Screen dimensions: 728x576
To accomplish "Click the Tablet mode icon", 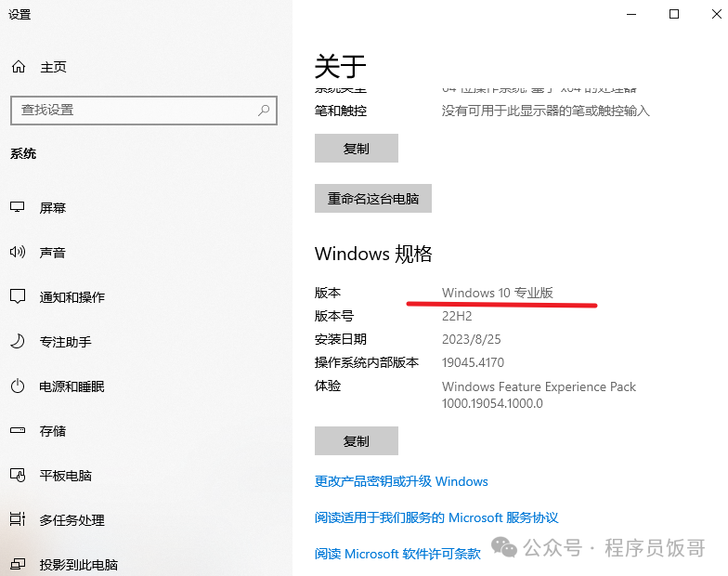I will click(18, 476).
